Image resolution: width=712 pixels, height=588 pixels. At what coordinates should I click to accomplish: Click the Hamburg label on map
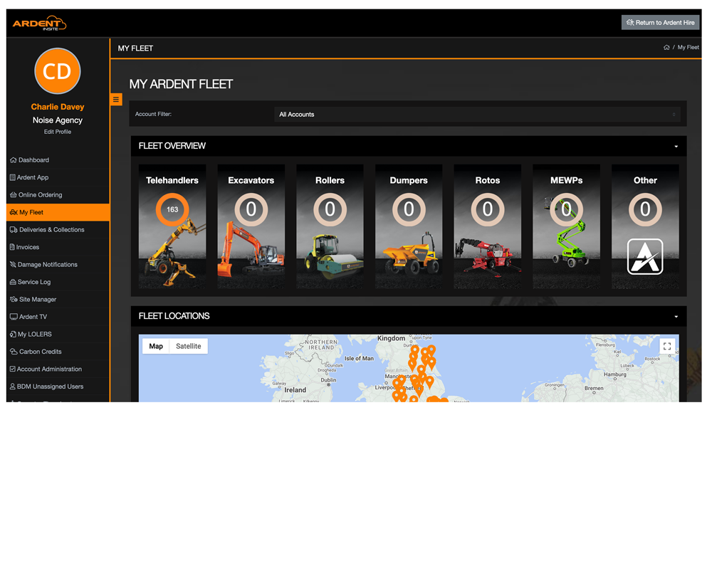(615, 374)
